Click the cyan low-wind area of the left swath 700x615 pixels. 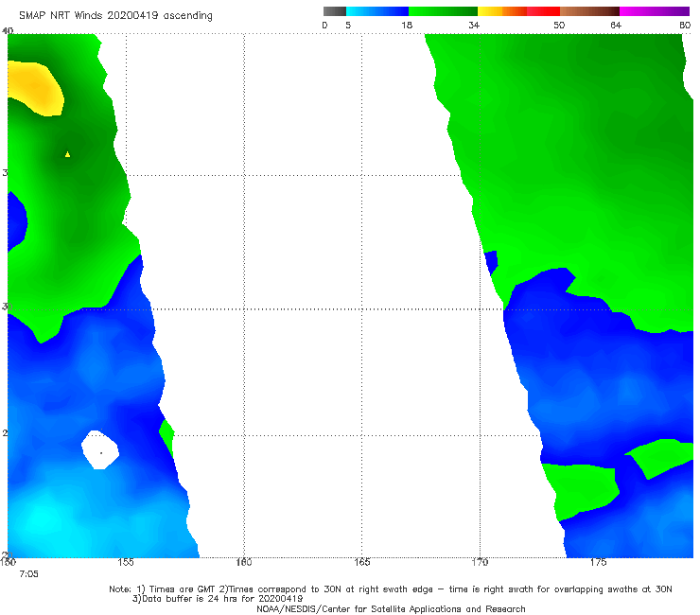click(43, 518)
